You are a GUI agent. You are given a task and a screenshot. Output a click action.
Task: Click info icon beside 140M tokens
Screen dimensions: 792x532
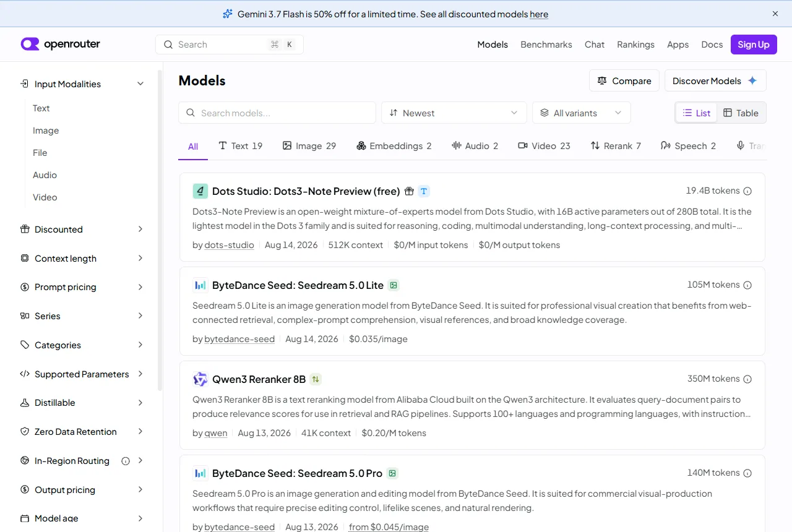(747, 473)
